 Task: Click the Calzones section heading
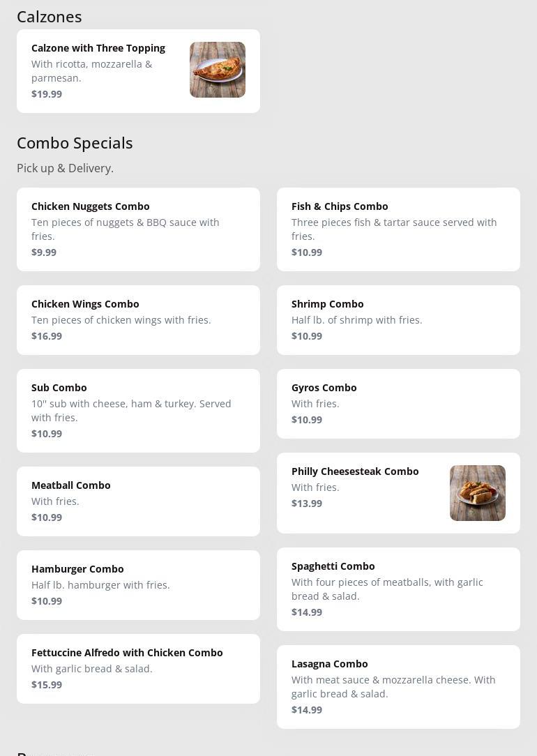tap(49, 17)
